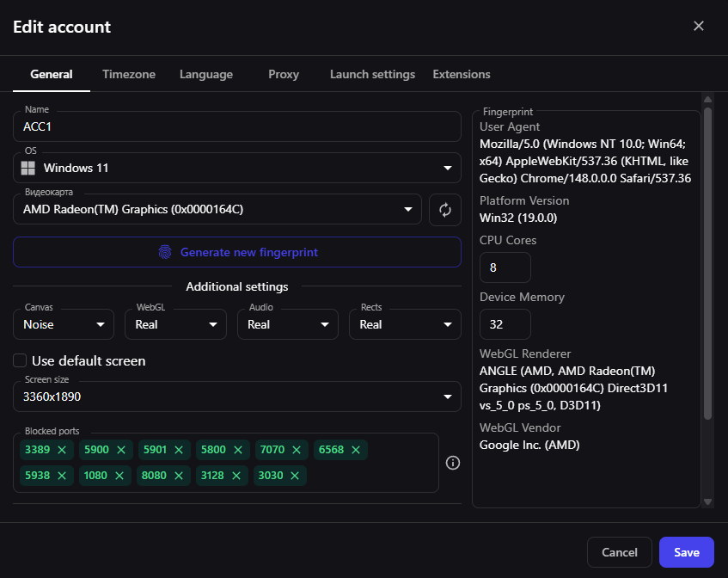The image size is (728, 578).
Task: Remove blocked port 5901
Action: pyautogui.click(x=179, y=450)
